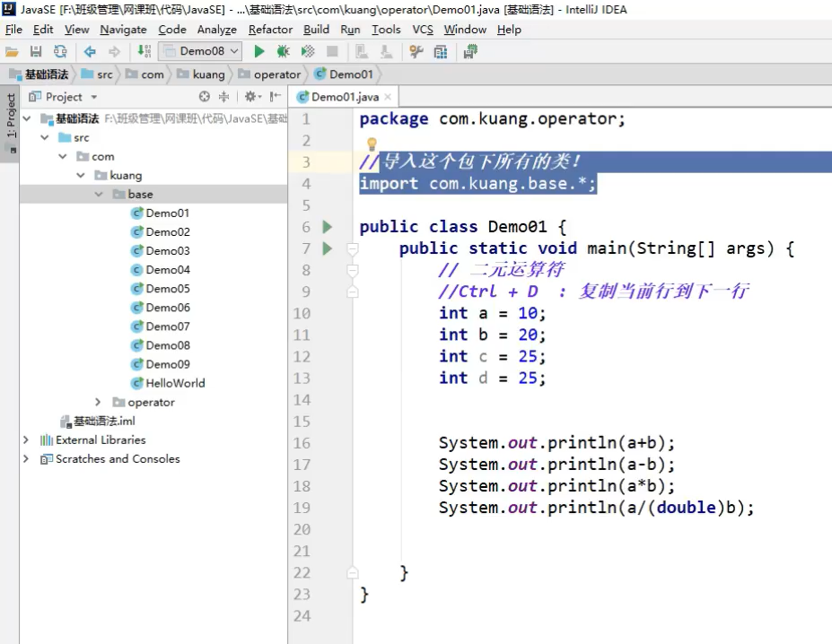
Task: Click the yellow lightbulb intention icon
Action: (x=371, y=144)
